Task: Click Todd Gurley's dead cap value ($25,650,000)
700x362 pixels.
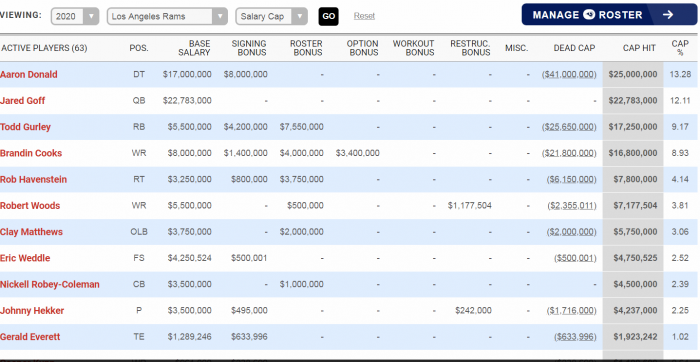Action: (569, 127)
